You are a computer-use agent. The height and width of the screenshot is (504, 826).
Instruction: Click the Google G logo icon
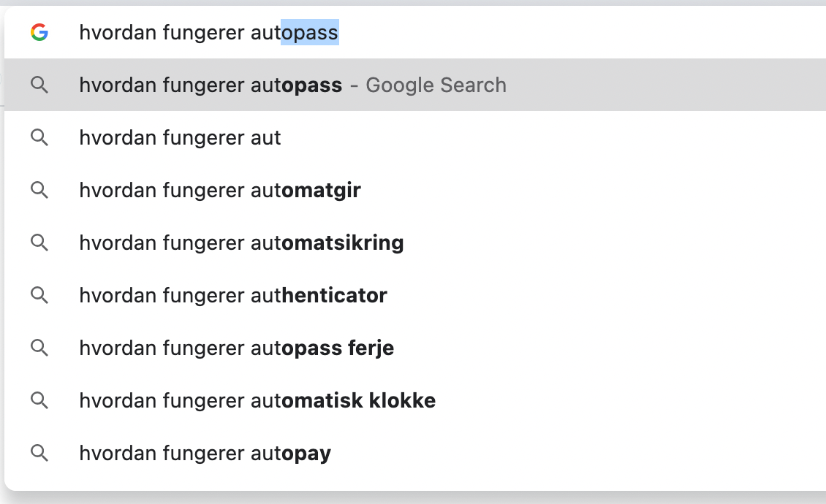(x=40, y=32)
